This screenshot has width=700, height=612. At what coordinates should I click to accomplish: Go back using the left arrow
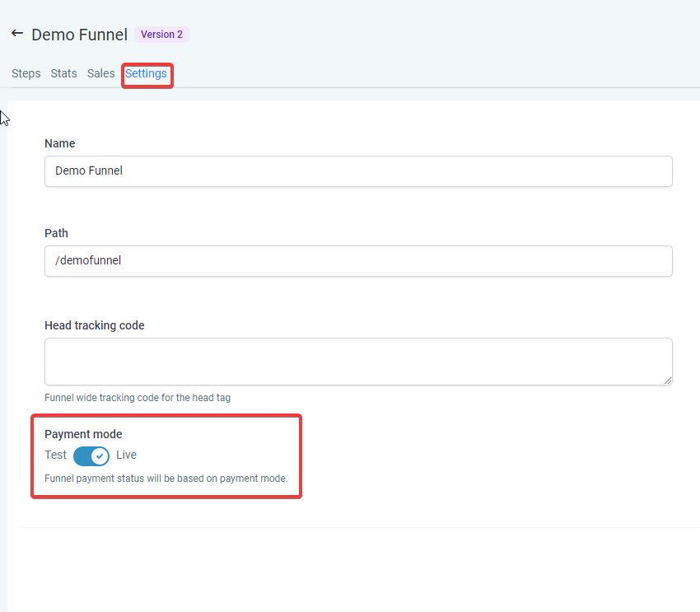17,34
